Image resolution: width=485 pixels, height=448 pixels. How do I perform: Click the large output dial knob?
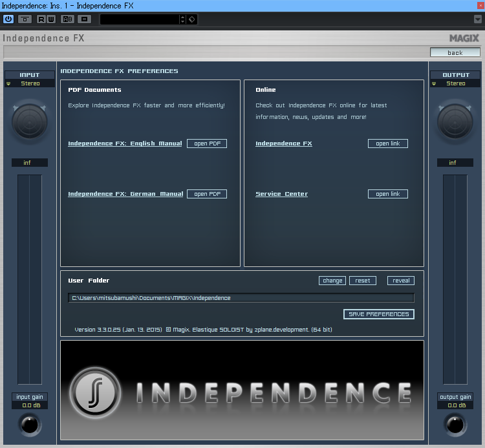(x=455, y=122)
